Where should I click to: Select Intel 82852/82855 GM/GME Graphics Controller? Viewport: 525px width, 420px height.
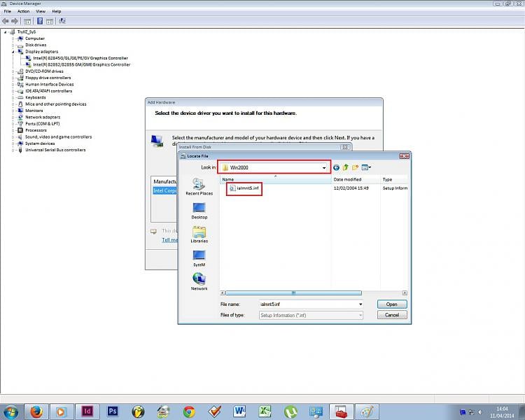[x=82, y=64]
